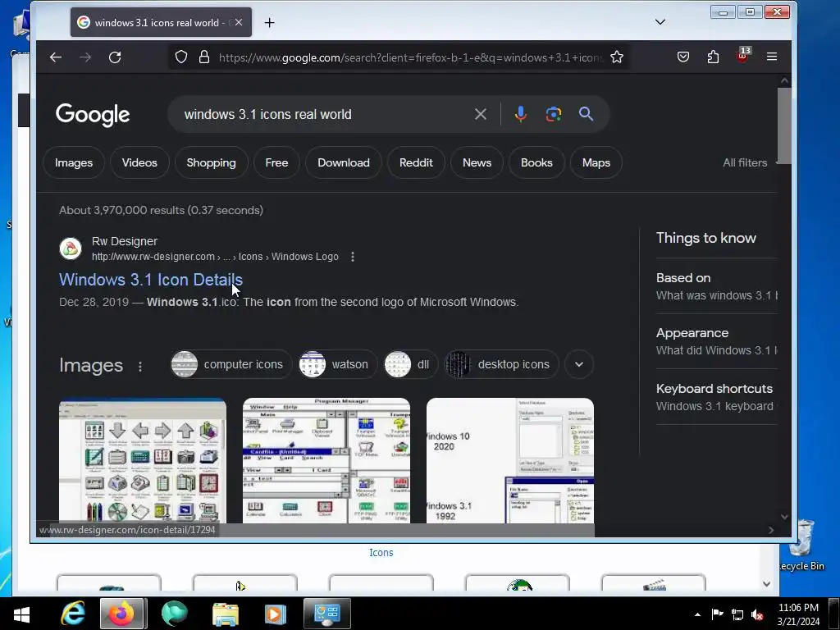Open Windows 3.1 Icon Details result

pos(151,280)
